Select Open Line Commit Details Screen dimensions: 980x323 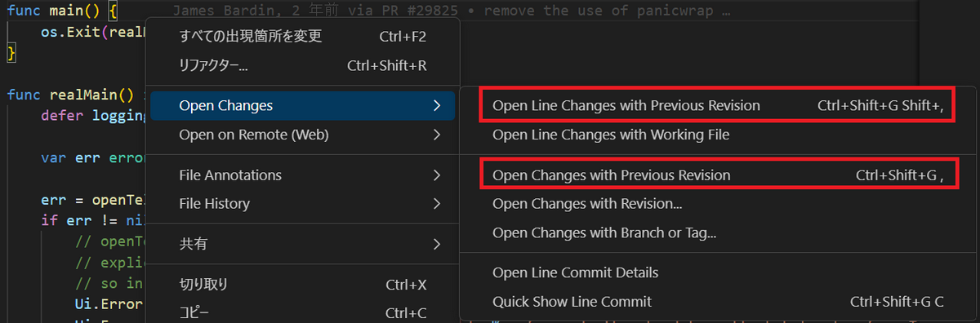(718, 272)
